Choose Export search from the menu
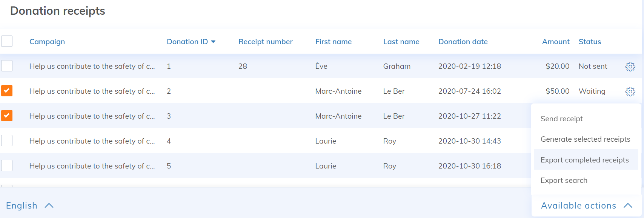The height and width of the screenshot is (218, 644). (564, 181)
